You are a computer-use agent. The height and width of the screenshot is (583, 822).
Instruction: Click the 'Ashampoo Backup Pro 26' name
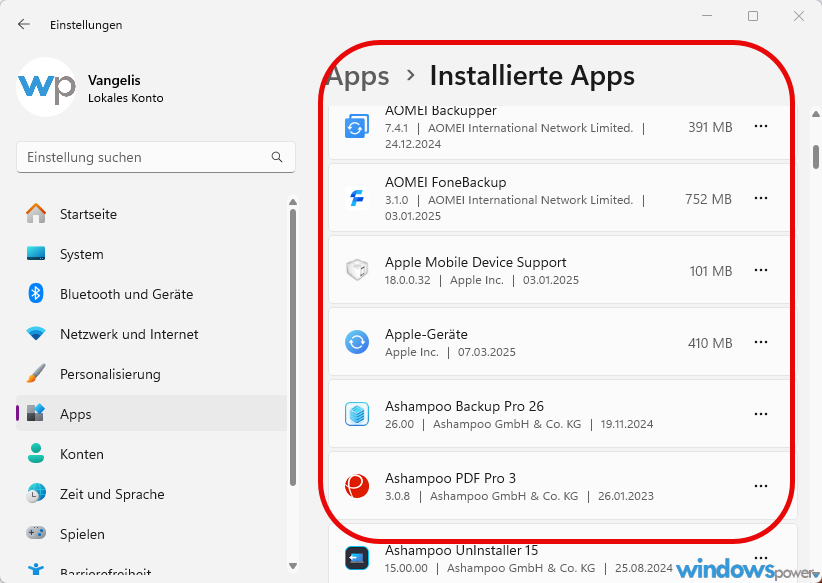[x=464, y=406]
